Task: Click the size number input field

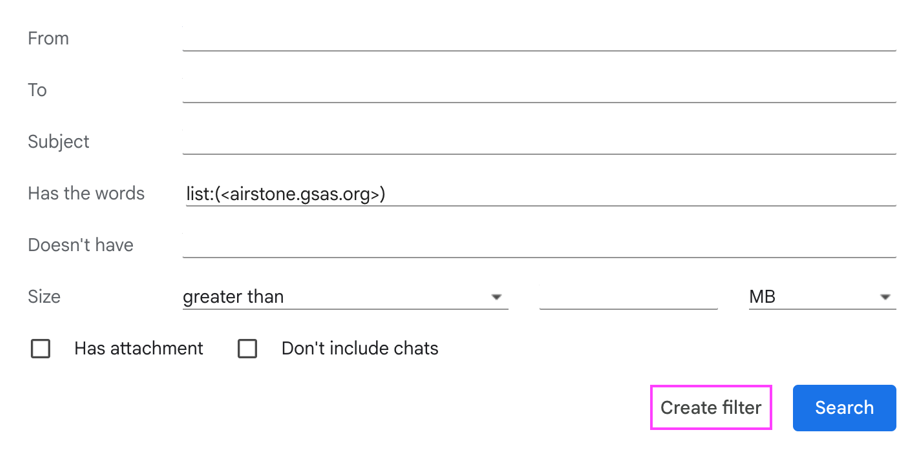Action: [628, 297]
